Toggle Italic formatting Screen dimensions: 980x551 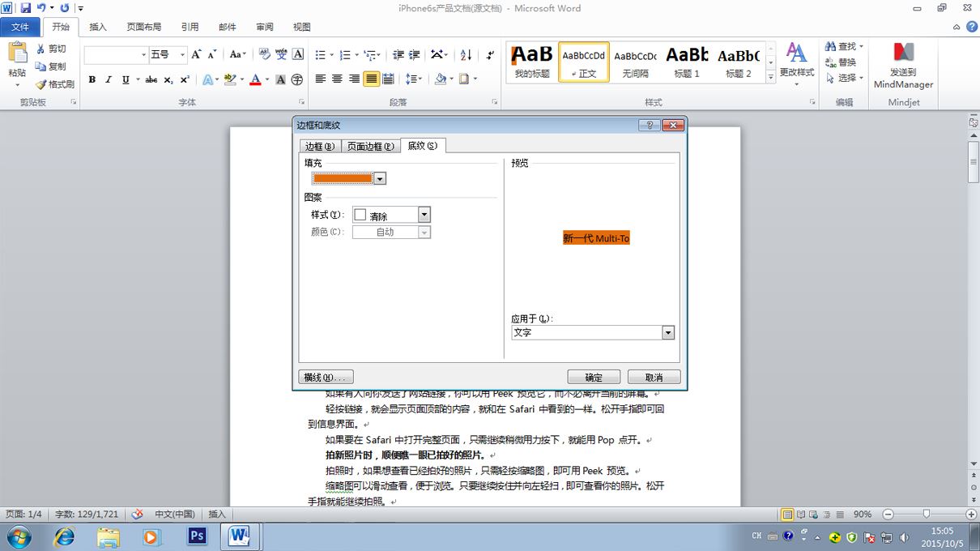109,79
